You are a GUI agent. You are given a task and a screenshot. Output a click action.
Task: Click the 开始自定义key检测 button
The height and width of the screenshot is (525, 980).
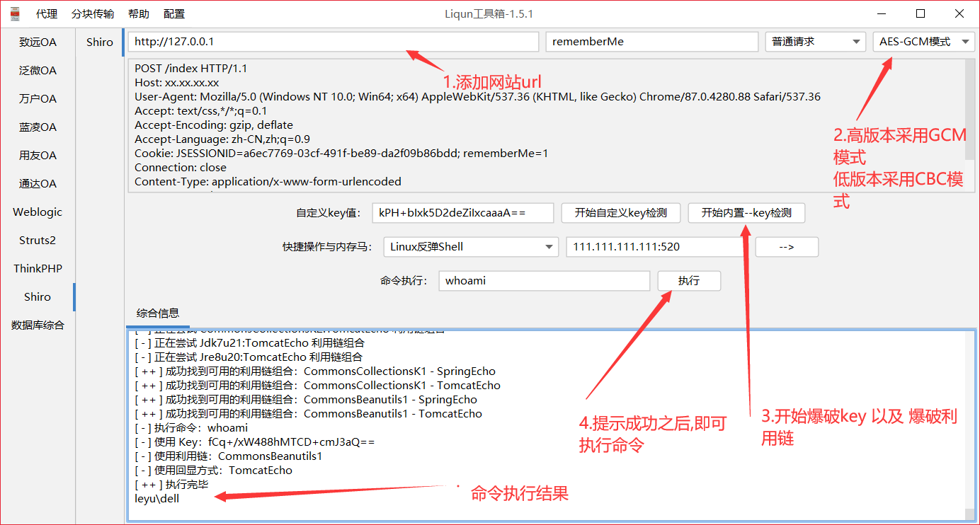(621, 212)
